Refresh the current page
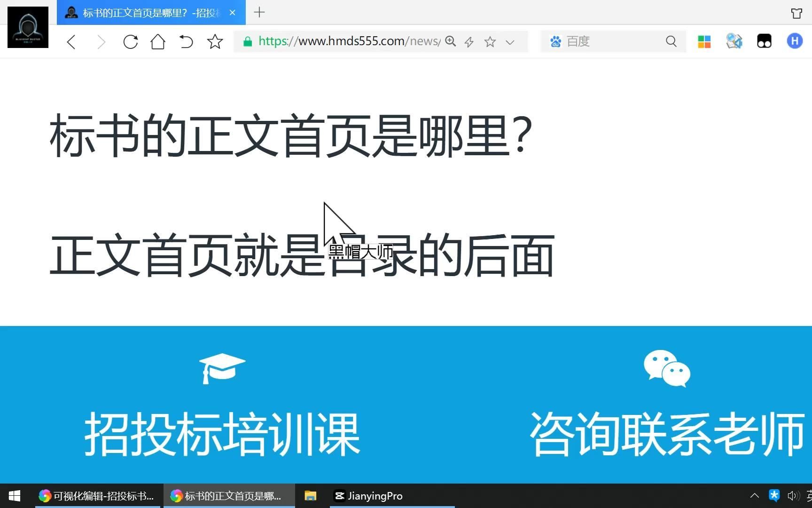 (130, 41)
